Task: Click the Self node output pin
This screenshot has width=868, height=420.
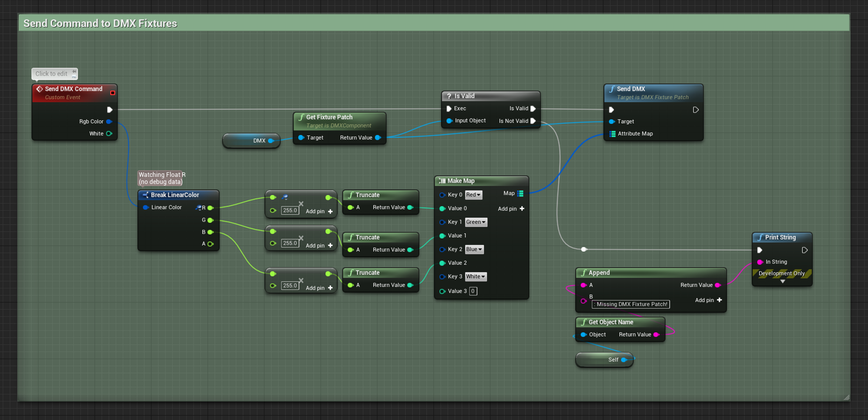Action: pos(624,360)
